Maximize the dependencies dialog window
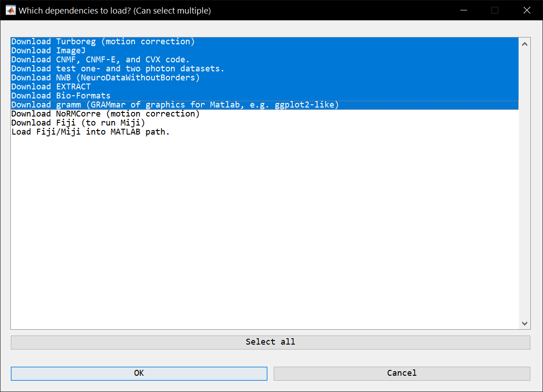Viewport: 543px width, 392px height. (x=495, y=10)
